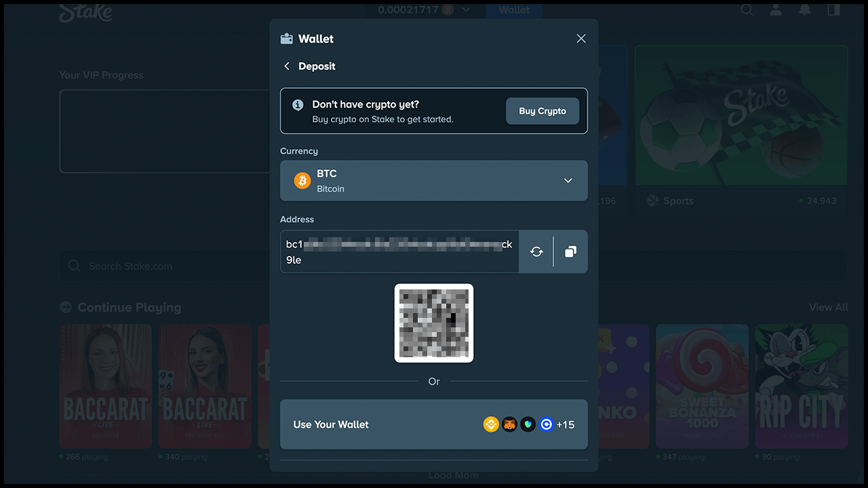Click the MetaMask fox wallet icon
This screenshot has height=488, width=868.
509,424
